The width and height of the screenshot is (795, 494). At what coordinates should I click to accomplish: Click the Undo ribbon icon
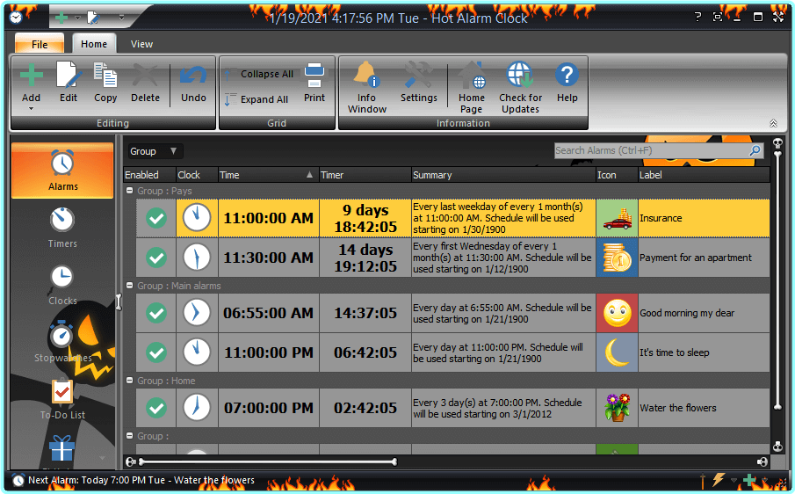pyautogui.click(x=194, y=76)
